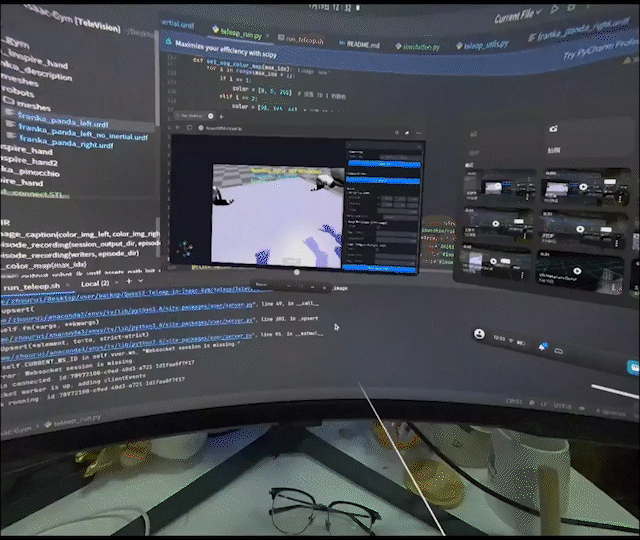Open a new browser tab with plus
This screenshot has height=540, width=640.
tap(222, 117)
